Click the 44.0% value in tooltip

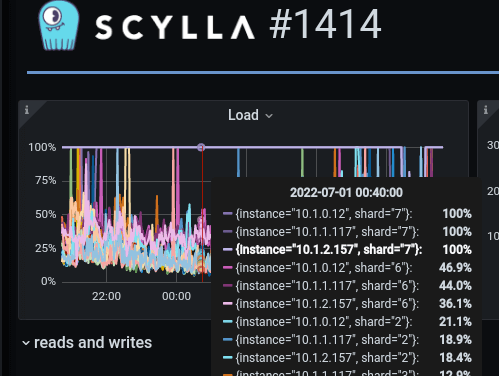[x=455, y=286]
